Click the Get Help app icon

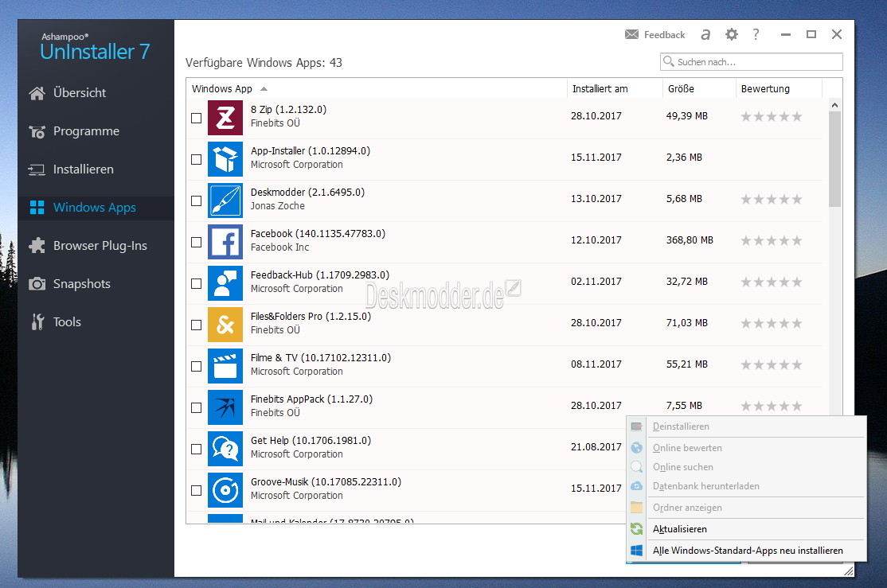click(225, 448)
